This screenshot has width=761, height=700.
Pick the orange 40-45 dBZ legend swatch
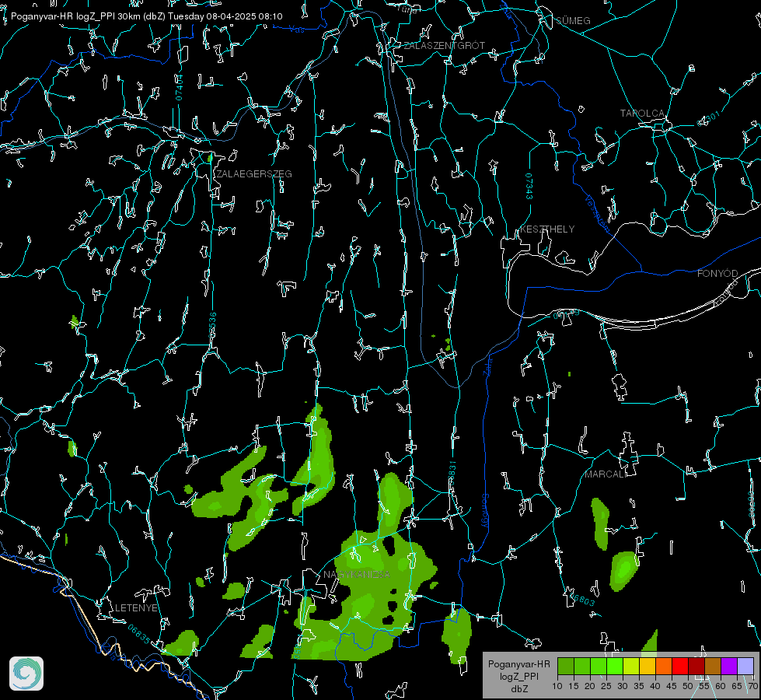(664, 666)
